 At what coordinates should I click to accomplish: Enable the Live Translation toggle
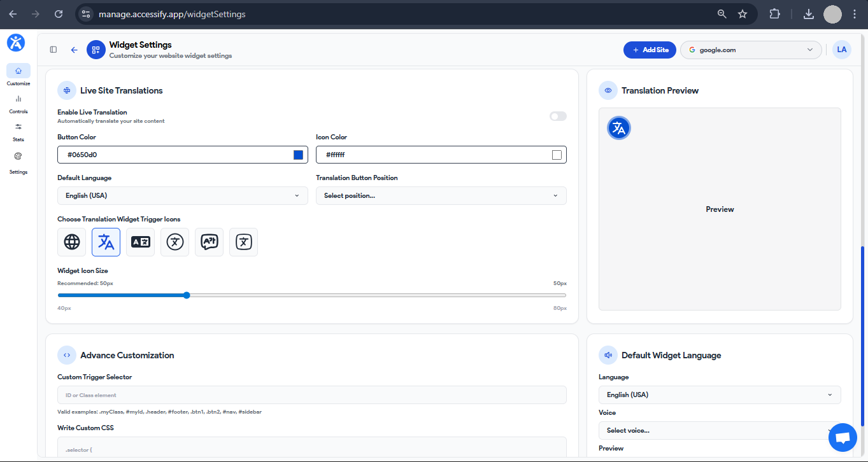(x=558, y=116)
